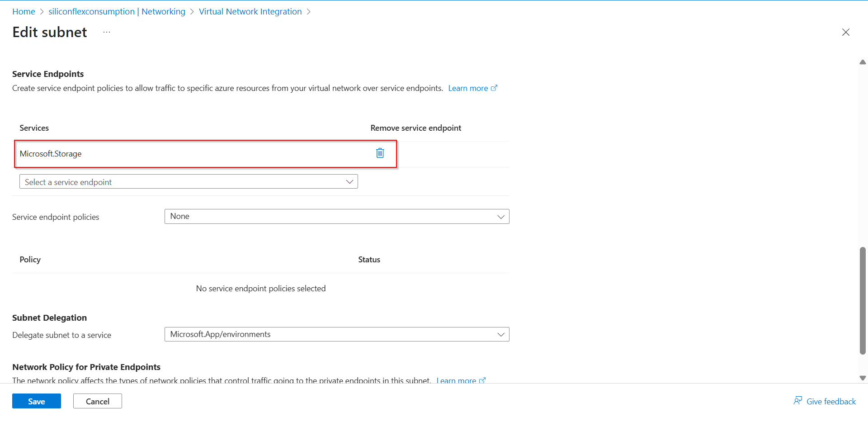Screen dimensions: 868x422
Task: Open Learn more about service endpoints
Action: tap(468, 88)
